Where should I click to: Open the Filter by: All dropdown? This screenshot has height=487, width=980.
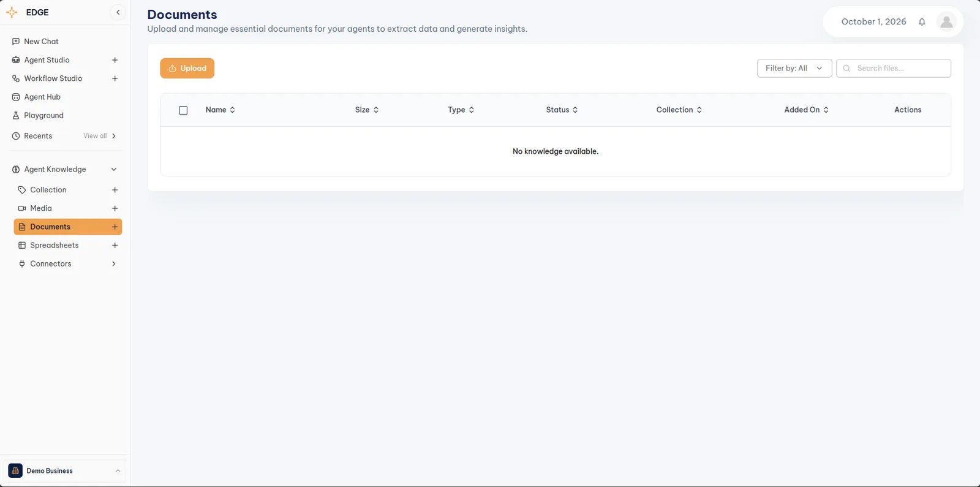point(794,69)
